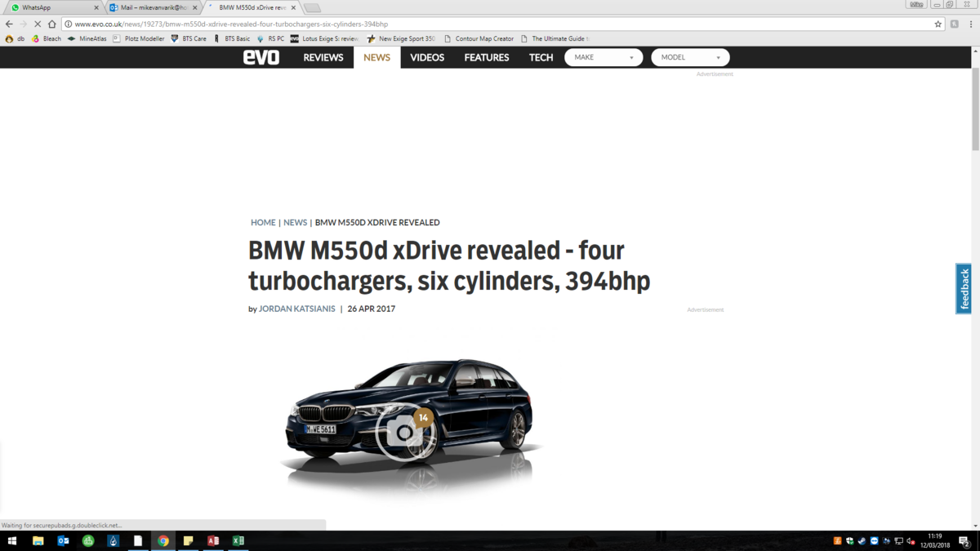Open the Plotz Modeller bookmark

coord(139,38)
